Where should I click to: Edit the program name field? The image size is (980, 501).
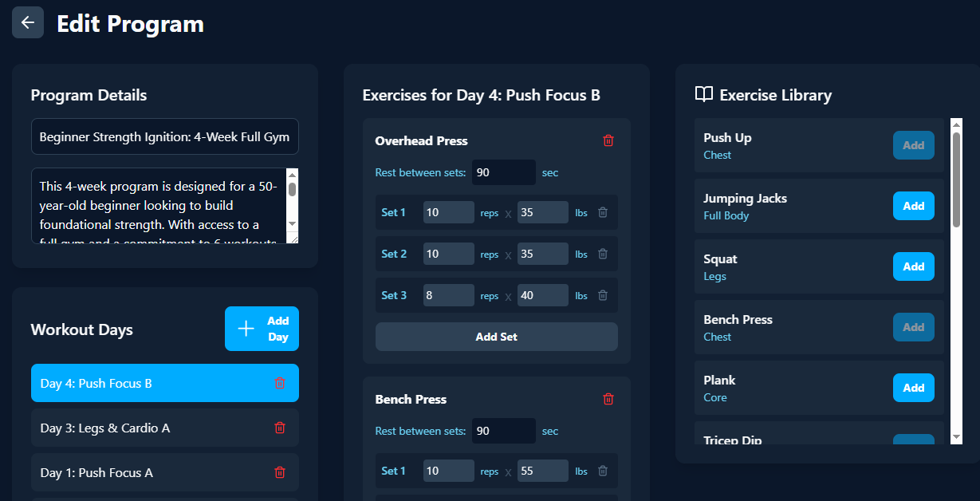point(165,137)
